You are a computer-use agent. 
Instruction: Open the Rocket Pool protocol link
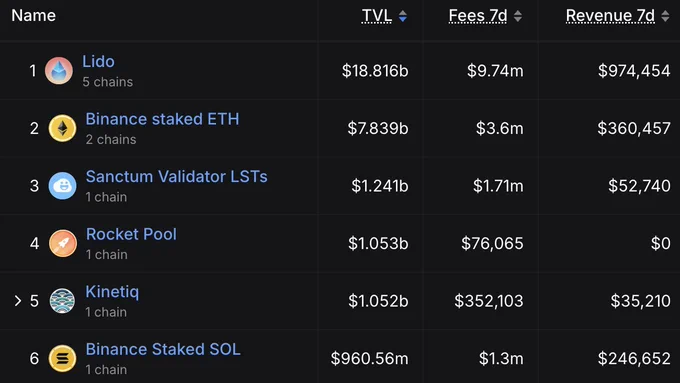click(131, 234)
